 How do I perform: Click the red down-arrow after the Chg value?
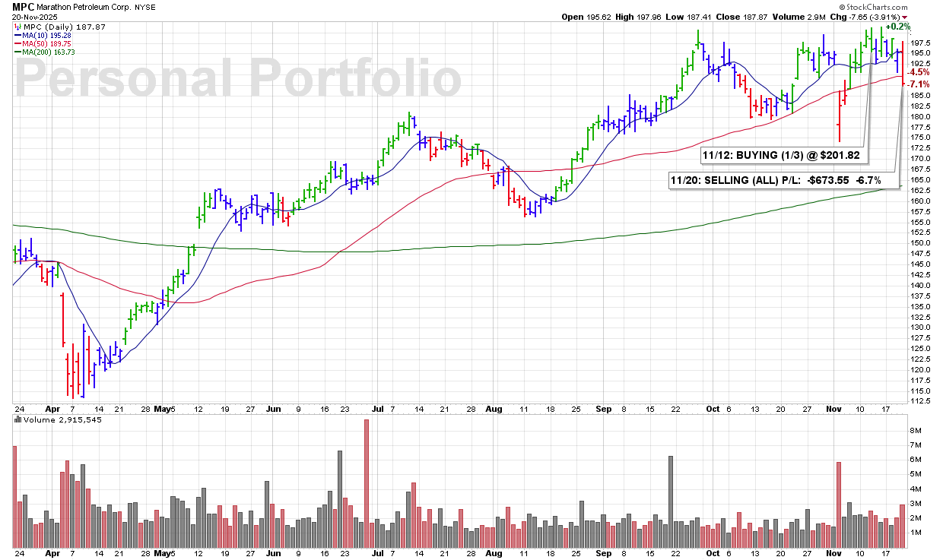pyautogui.click(x=904, y=17)
